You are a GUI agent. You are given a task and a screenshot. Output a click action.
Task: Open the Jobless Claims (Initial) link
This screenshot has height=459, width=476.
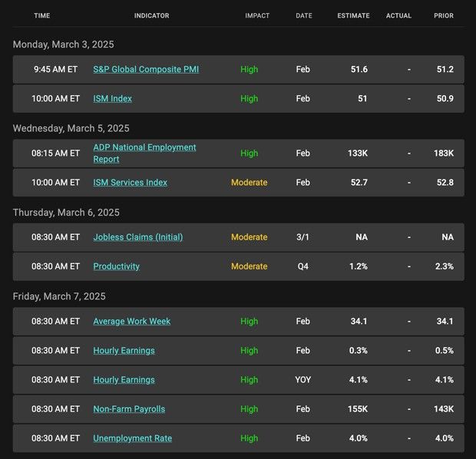point(138,237)
